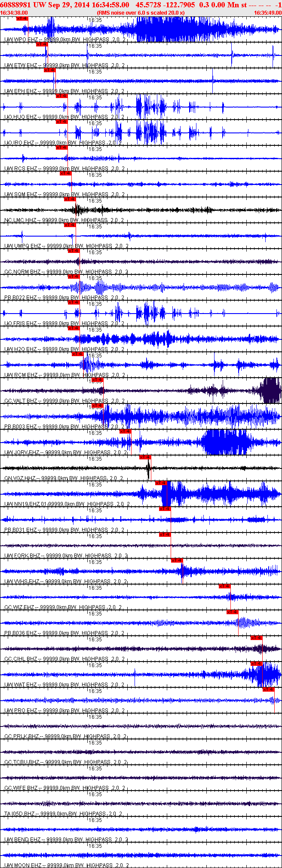
Task: Click the 'UW RCM EHZ' station label
Action: pyautogui.click(x=21, y=375)
